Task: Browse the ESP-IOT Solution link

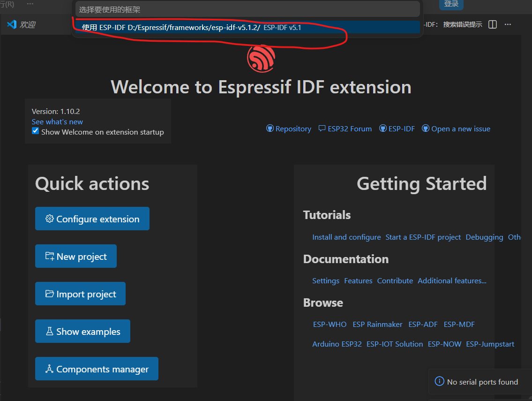Action: click(395, 344)
